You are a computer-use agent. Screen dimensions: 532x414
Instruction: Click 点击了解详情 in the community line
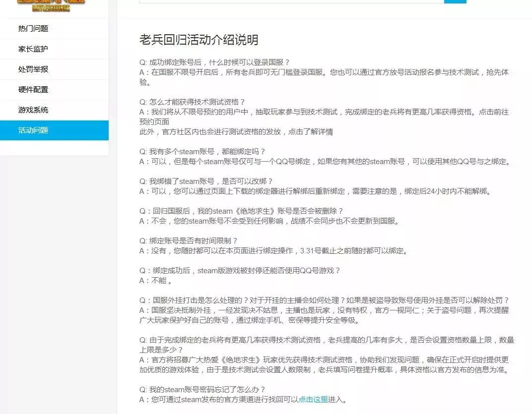tap(311, 131)
